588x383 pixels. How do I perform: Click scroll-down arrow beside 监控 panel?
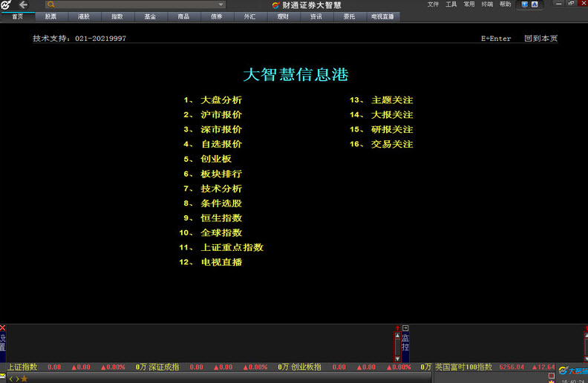(x=397, y=359)
